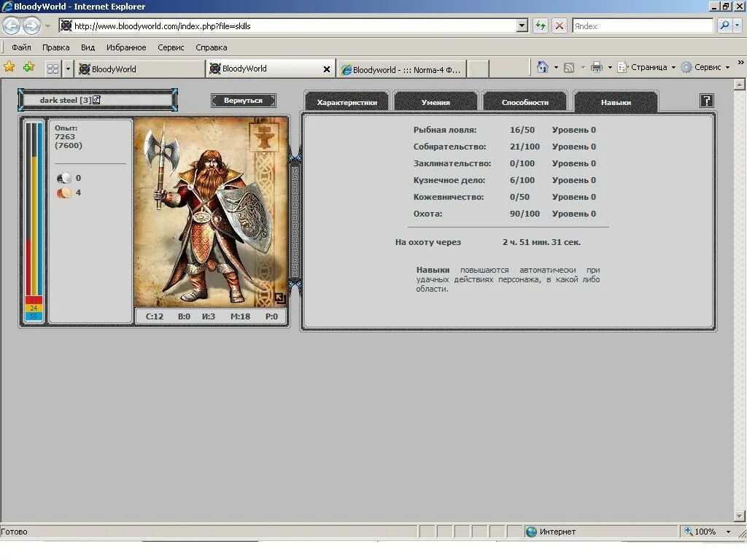Click the Home page house icon
The width and height of the screenshot is (747, 560).
click(542, 67)
